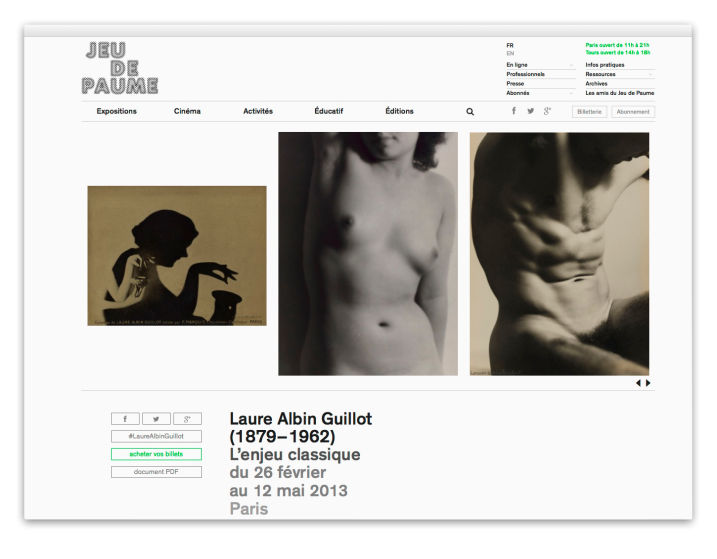Click Paris ouvert de 11h à 21h text

pos(617,45)
